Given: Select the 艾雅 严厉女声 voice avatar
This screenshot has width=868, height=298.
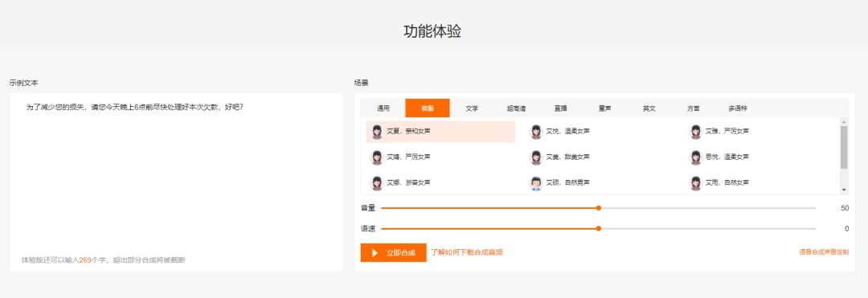Looking at the screenshot, I should (x=695, y=132).
